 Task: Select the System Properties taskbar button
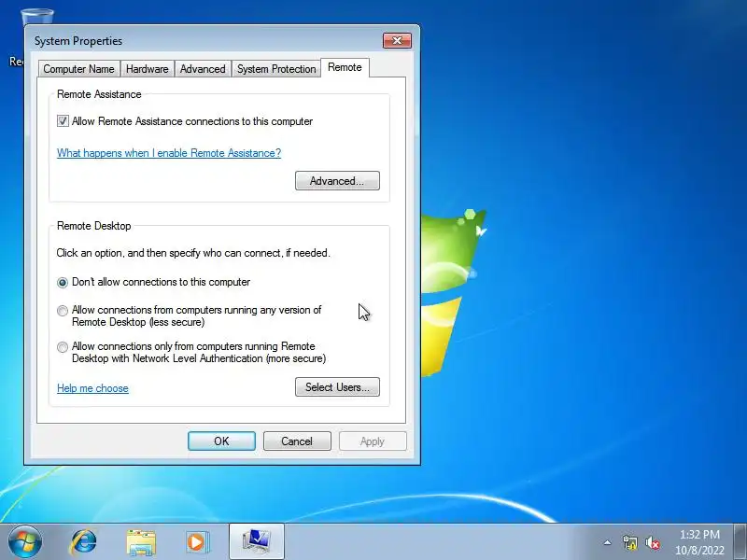tap(257, 542)
